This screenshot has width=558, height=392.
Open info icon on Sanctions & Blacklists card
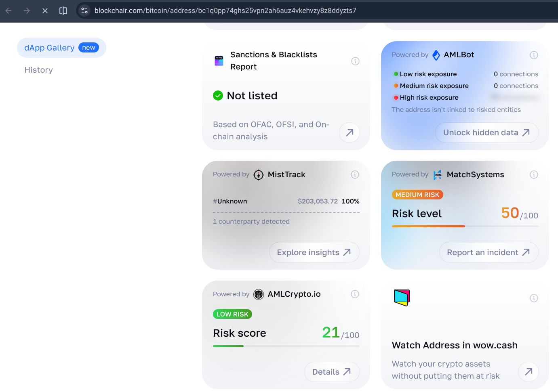[x=355, y=61]
